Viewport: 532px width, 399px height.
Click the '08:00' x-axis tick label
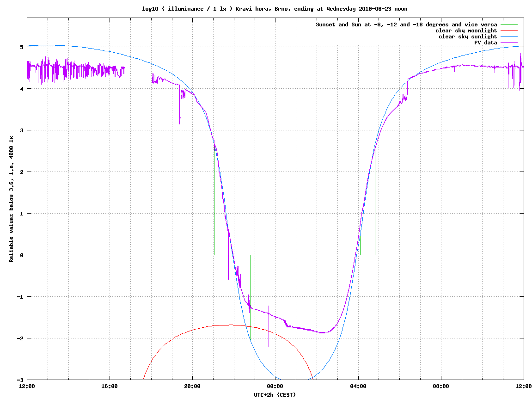pos(441,387)
